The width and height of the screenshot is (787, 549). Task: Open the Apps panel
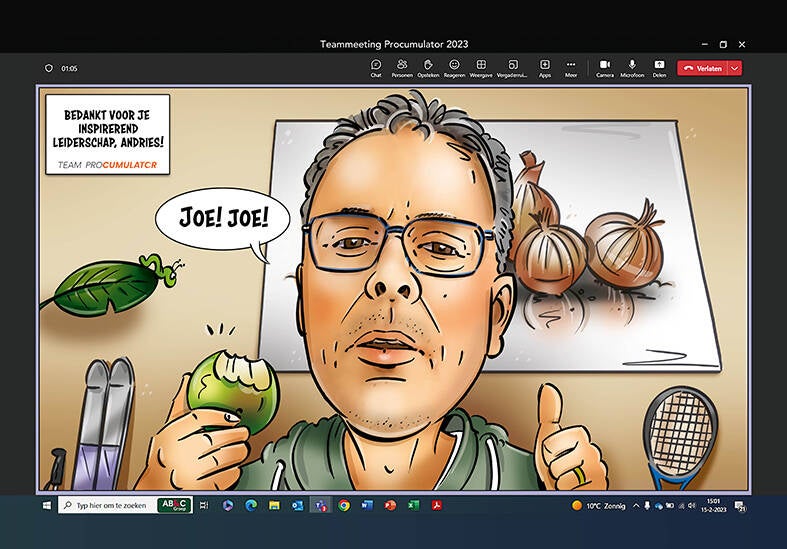coord(545,67)
